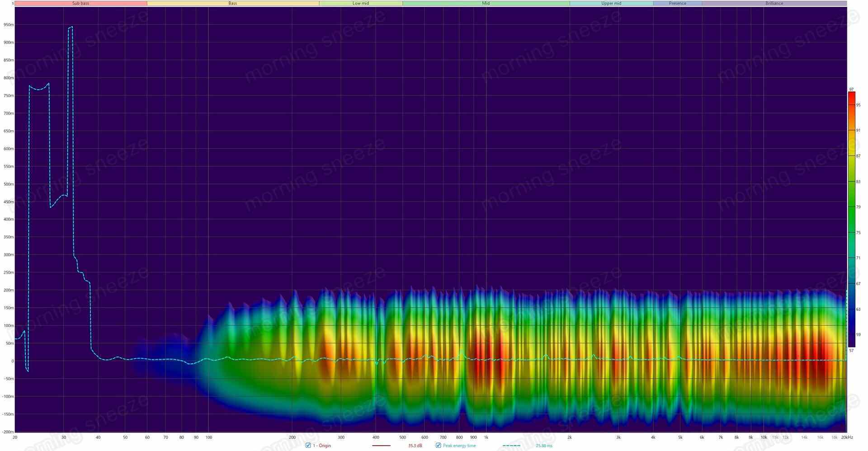Click the "71" color scale label
This screenshot has width=868, height=451.
(x=858, y=258)
